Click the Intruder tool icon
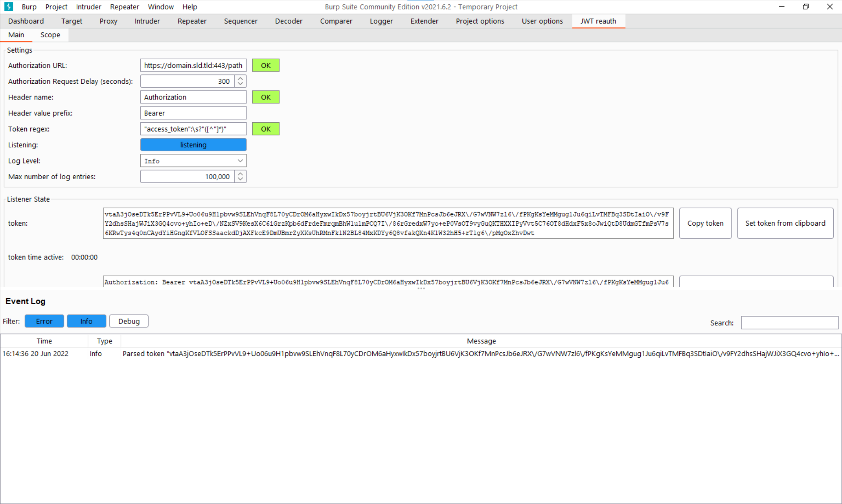 146,21
